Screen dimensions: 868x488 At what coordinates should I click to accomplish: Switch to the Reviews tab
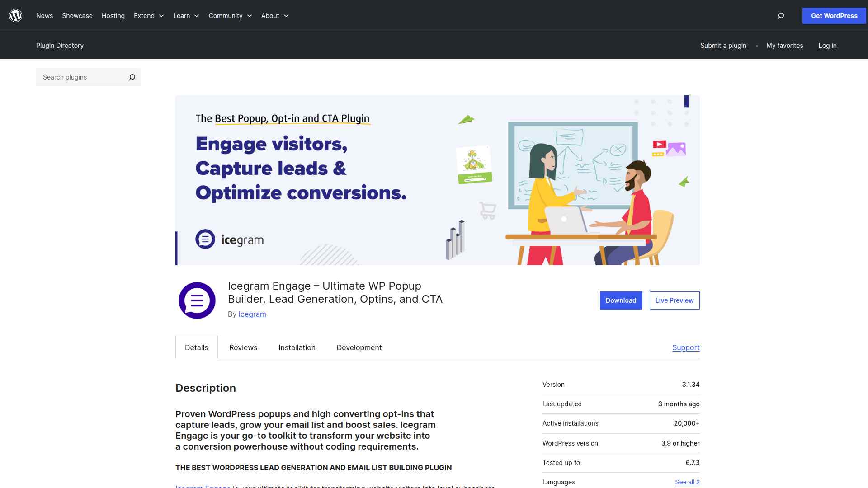pyautogui.click(x=243, y=347)
